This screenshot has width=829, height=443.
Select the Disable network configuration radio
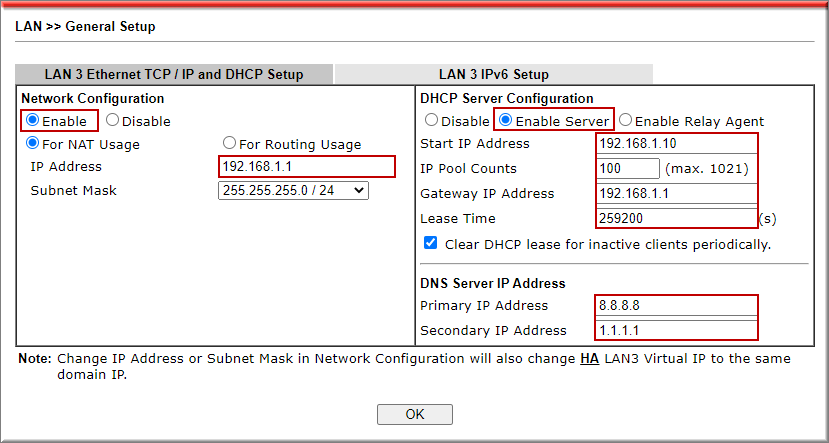point(113,121)
